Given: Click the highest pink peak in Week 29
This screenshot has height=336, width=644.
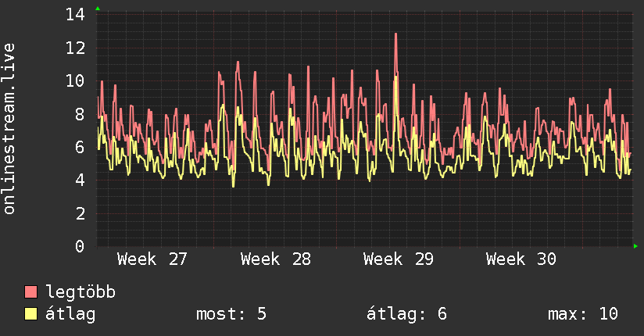Looking at the screenshot, I should [395, 34].
